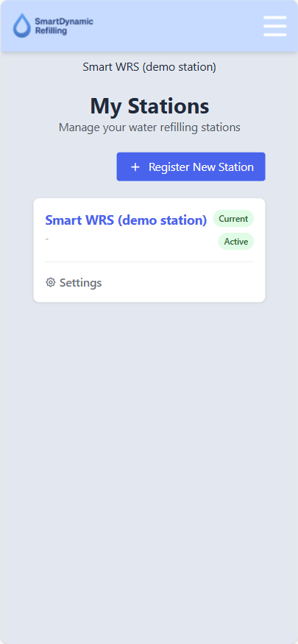Click the Settings gear icon
The height and width of the screenshot is (644, 298).
[51, 282]
